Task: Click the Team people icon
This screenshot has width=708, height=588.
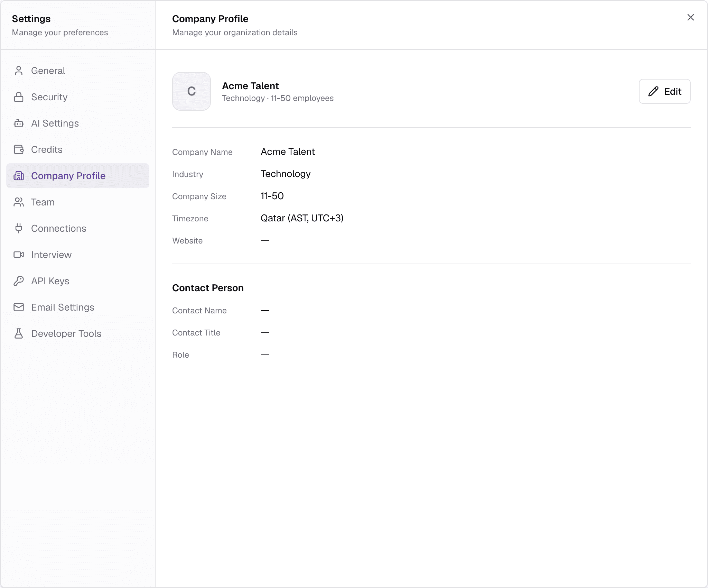Action: tap(19, 202)
